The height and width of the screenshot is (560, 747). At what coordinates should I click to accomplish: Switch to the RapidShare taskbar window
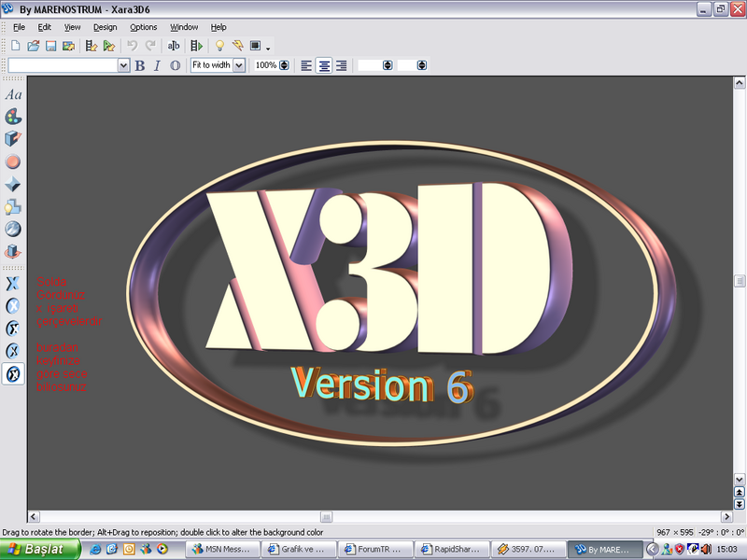click(x=452, y=549)
